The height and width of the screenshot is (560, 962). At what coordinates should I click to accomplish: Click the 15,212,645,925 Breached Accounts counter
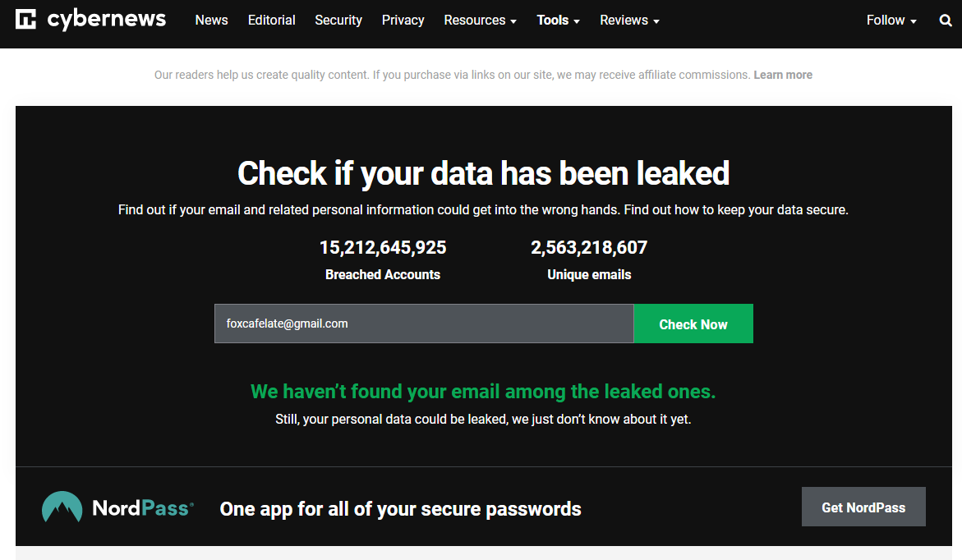[383, 260]
